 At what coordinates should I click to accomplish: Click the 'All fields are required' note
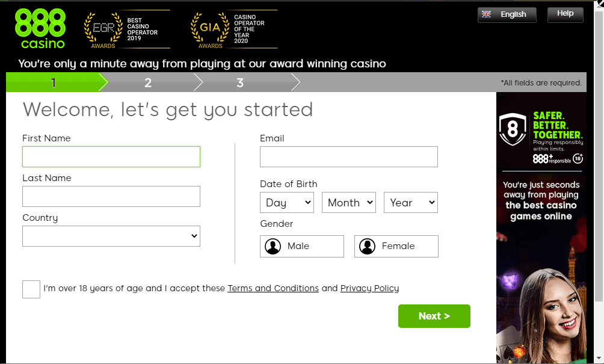click(541, 83)
